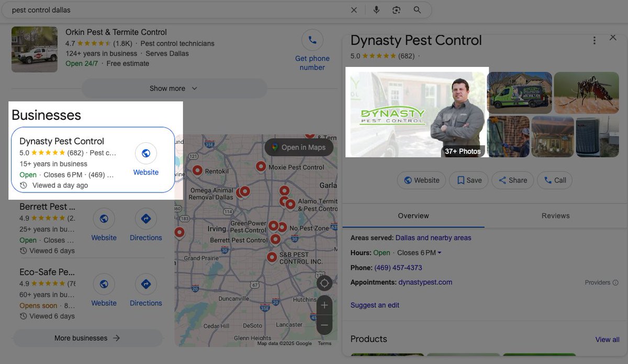
Task: Switch to the Overview tab
Action: 413,215
